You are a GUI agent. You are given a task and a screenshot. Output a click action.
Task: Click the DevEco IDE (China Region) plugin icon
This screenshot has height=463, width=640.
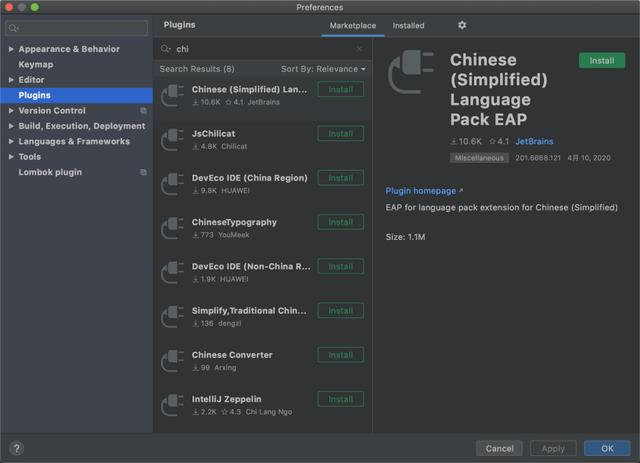click(172, 184)
